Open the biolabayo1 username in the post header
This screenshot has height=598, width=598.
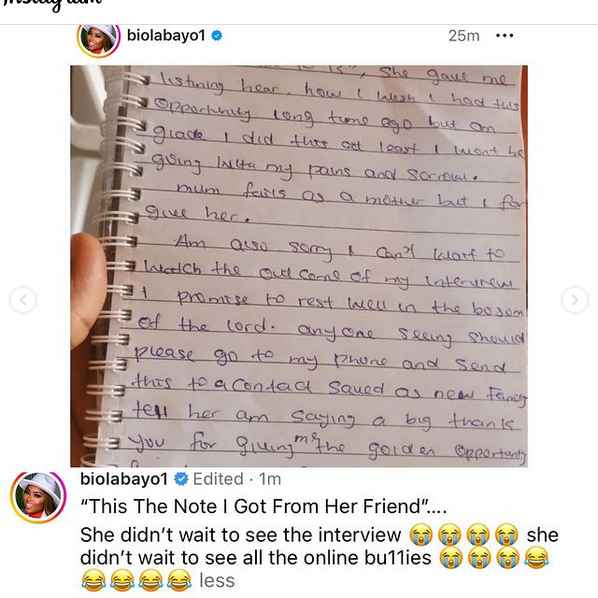pos(166,36)
